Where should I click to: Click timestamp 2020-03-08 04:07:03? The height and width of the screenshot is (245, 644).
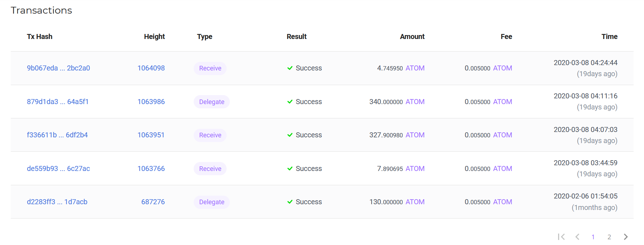point(585,129)
